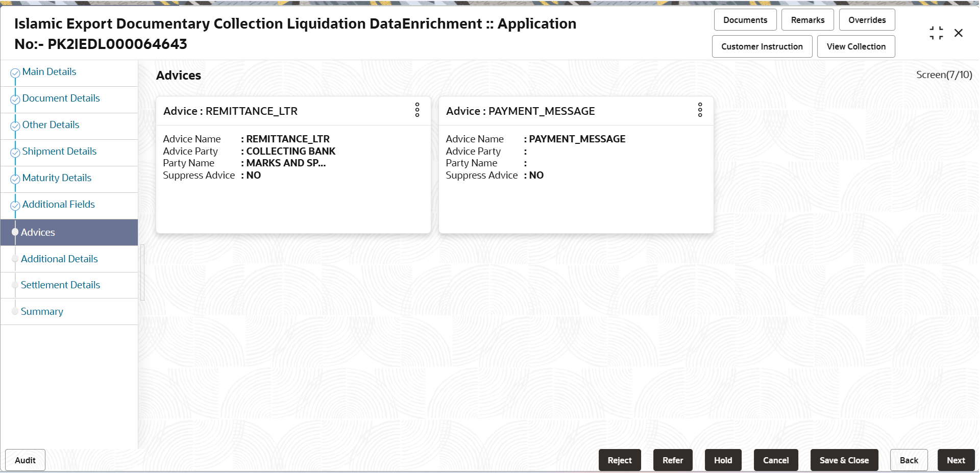This screenshot has width=980, height=473.
Task: Click the 'COLLECTING BANK' advice party value
Action: click(291, 151)
